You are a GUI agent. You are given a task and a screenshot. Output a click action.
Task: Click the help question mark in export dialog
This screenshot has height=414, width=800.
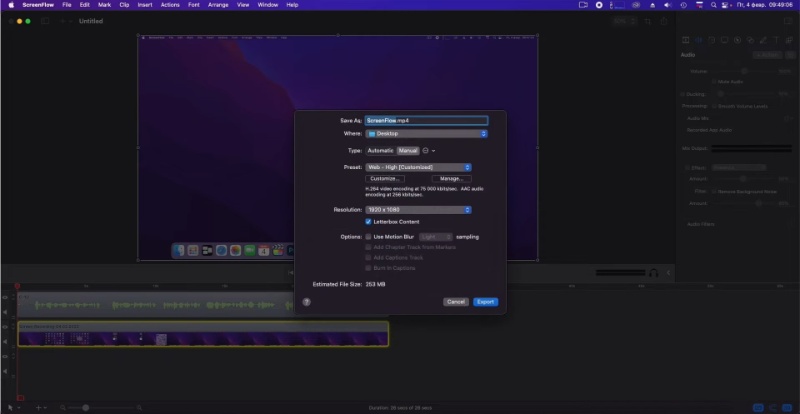click(307, 302)
